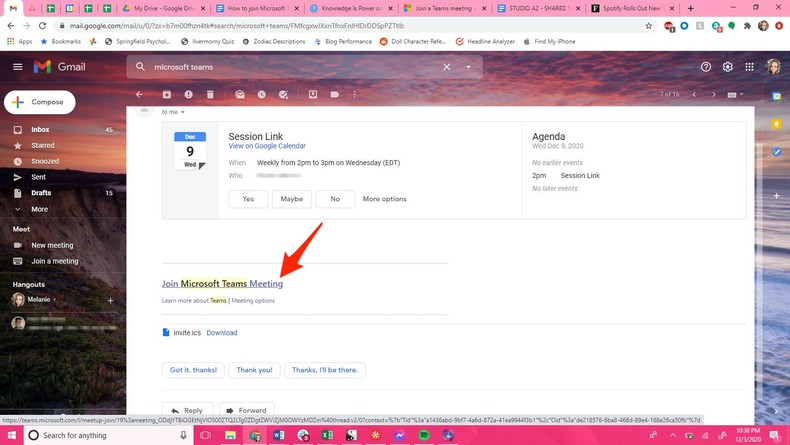Open Gmail settings gear
The width and height of the screenshot is (790, 445).
(x=727, y=67)
